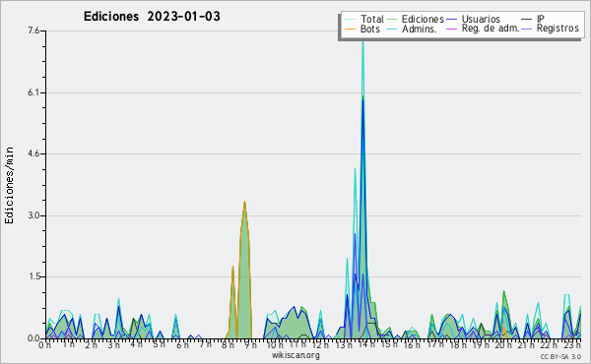Click the '13 h' x-axis label
Screen dimensions: 591x364
coord(344,345)
